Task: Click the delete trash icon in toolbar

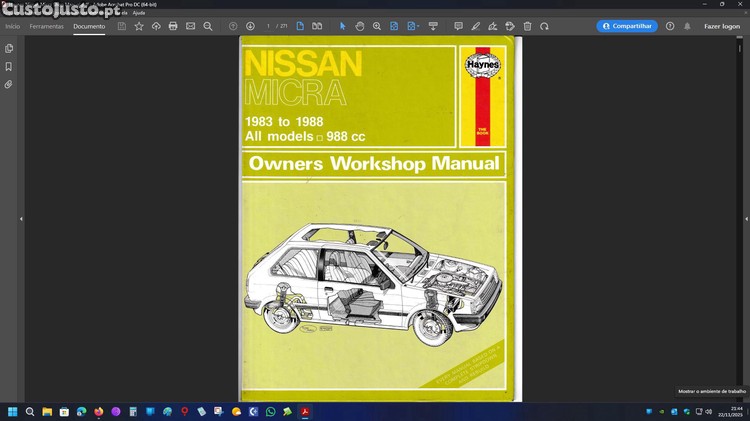Action: tap(527, 26)
